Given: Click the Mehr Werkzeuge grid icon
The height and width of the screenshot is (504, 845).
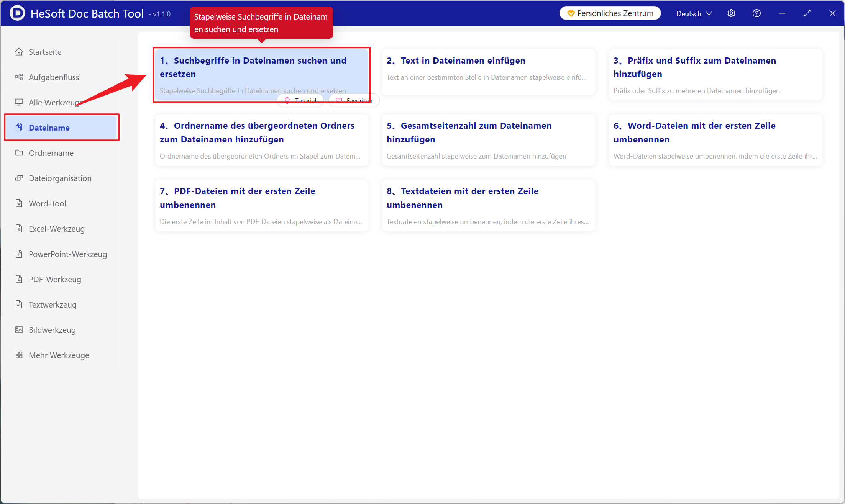Looking at the screenshot, I should [19, 355].
